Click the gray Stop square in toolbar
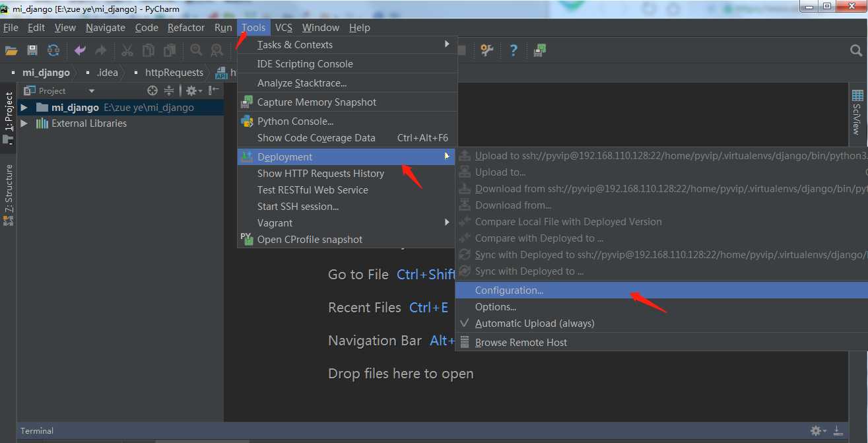 tap(461, 50)
